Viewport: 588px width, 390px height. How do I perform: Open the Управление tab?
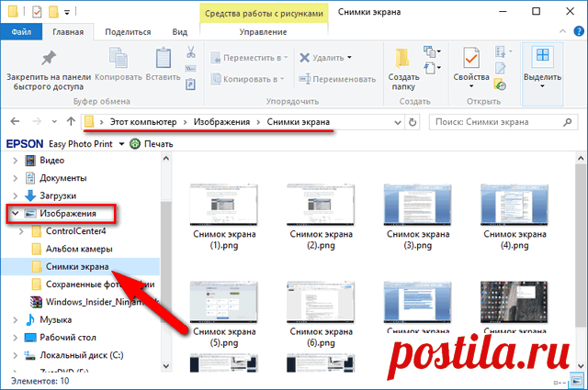pos(264,32)
